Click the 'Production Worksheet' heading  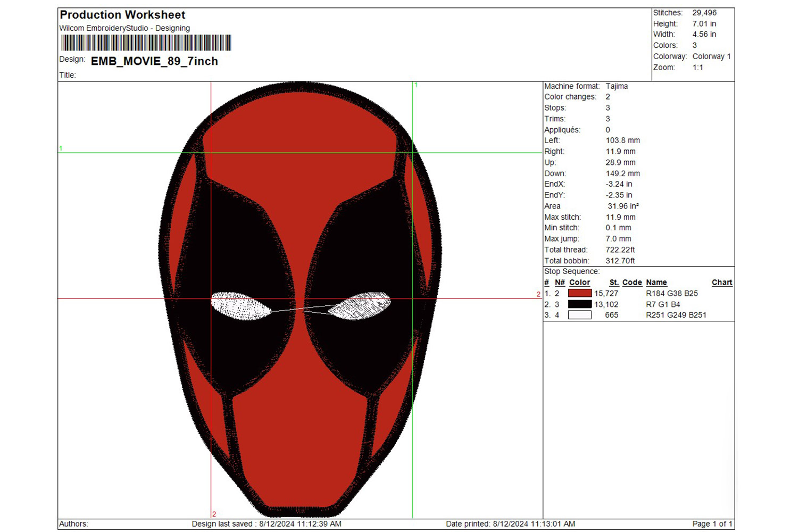tap(122, 15)
